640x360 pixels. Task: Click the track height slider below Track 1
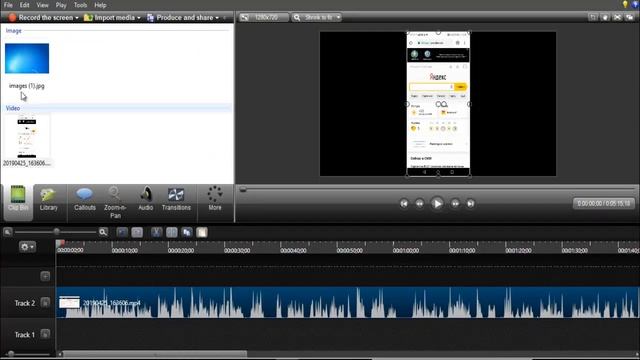(x=11, y=354)
